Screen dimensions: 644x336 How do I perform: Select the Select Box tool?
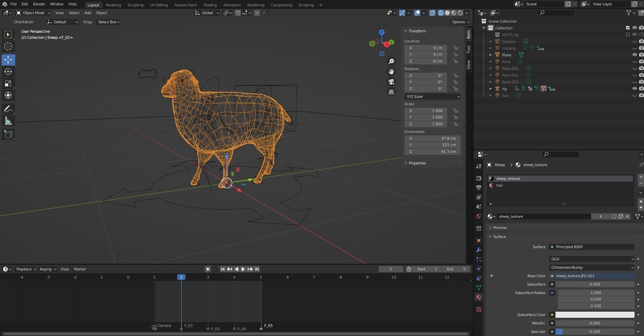pos(8,34)
